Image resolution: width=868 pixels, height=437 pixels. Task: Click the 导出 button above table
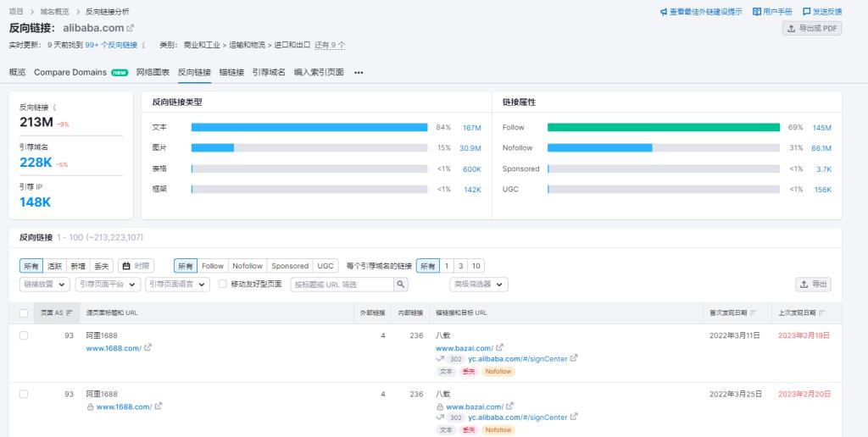coord(813,285)
